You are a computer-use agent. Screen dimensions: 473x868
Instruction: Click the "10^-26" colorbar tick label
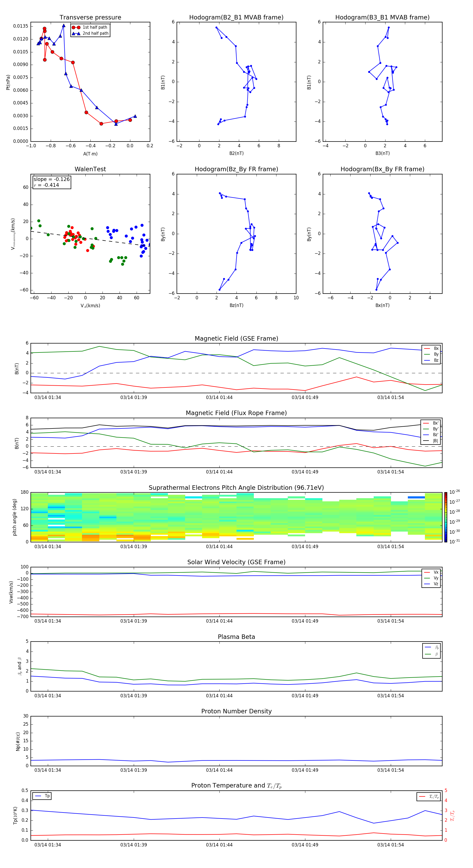tap(455, 492)
